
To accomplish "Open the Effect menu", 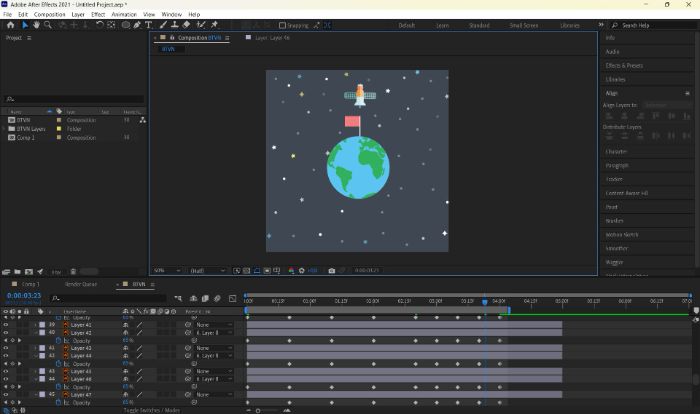I will tap(98, 14).
